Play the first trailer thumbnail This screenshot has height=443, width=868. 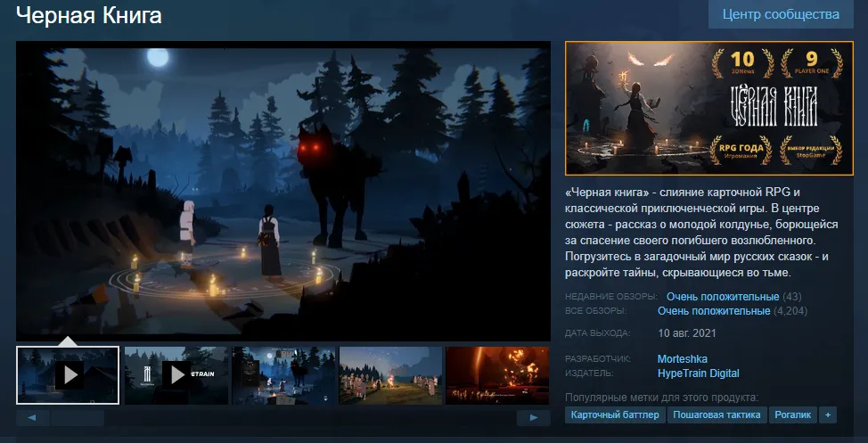click(68, 375)
